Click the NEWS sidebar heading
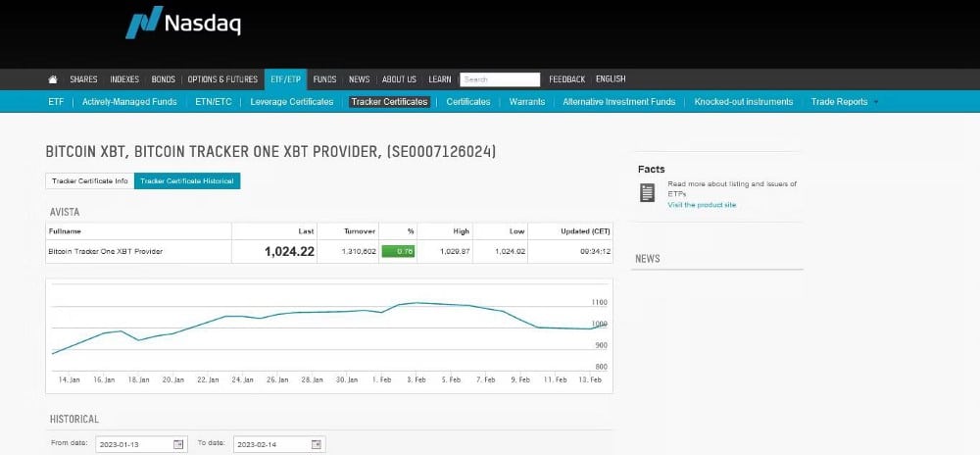The height and width of the screenshot is (455, 980). (x=648, y=259)
